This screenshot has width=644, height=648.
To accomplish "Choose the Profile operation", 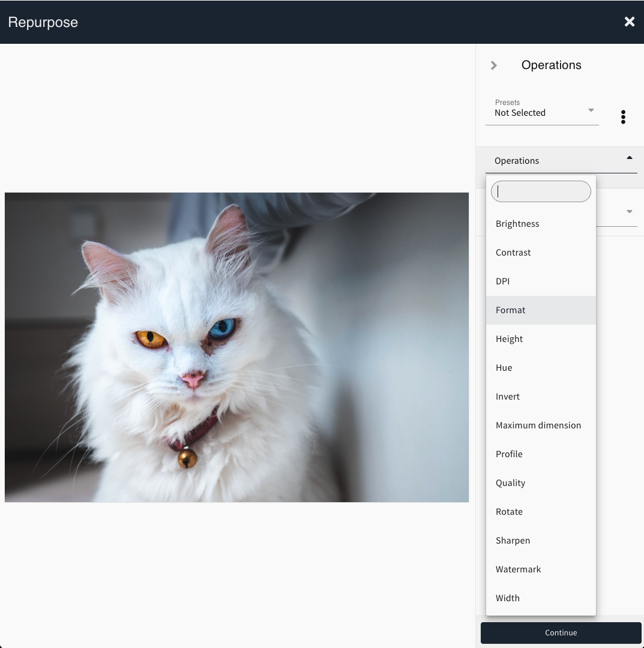I will [x=509, y=454].
